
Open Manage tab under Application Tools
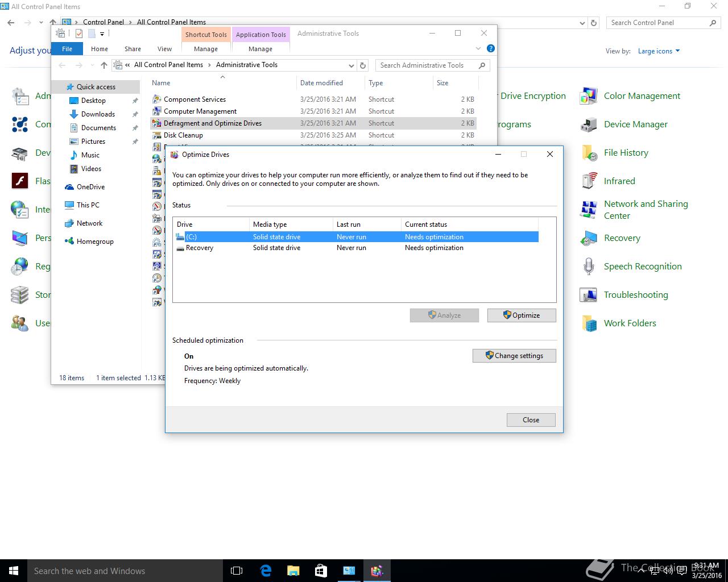[260, 49]
